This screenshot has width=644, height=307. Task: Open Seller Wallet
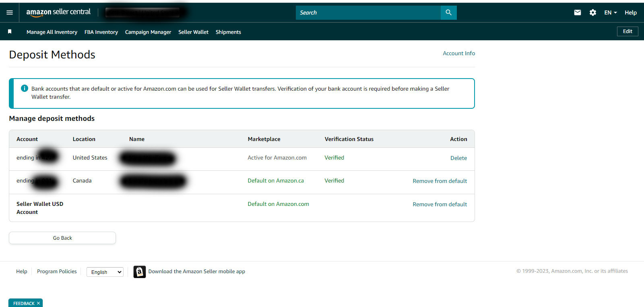pyautogui.click(x=193, y=32)
